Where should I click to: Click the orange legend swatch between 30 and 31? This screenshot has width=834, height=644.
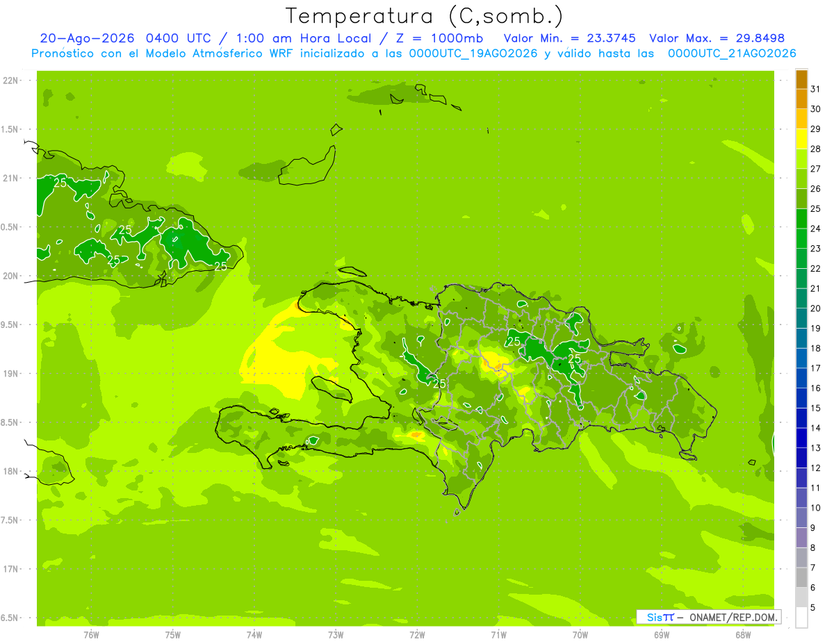pos(801,99)
